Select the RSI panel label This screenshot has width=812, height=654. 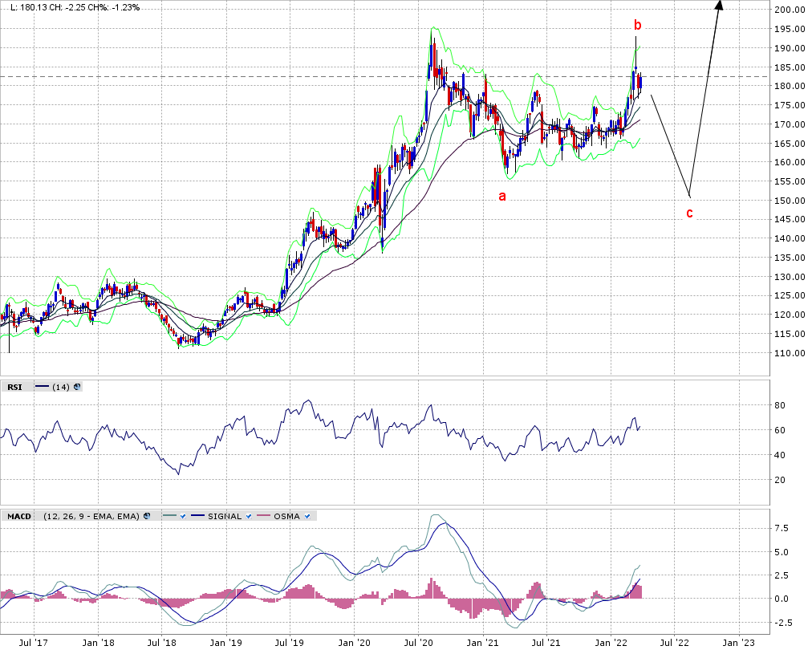click(14, 387)
